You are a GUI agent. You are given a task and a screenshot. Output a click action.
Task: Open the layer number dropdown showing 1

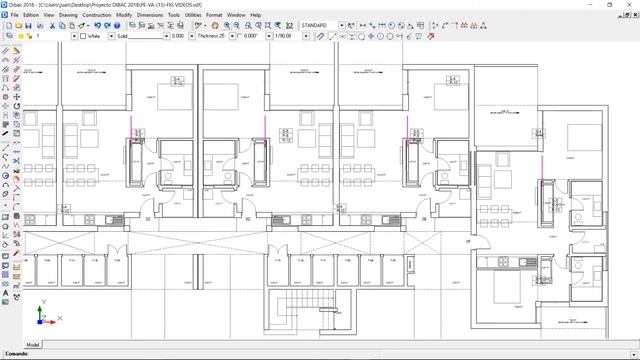point(74,36)
